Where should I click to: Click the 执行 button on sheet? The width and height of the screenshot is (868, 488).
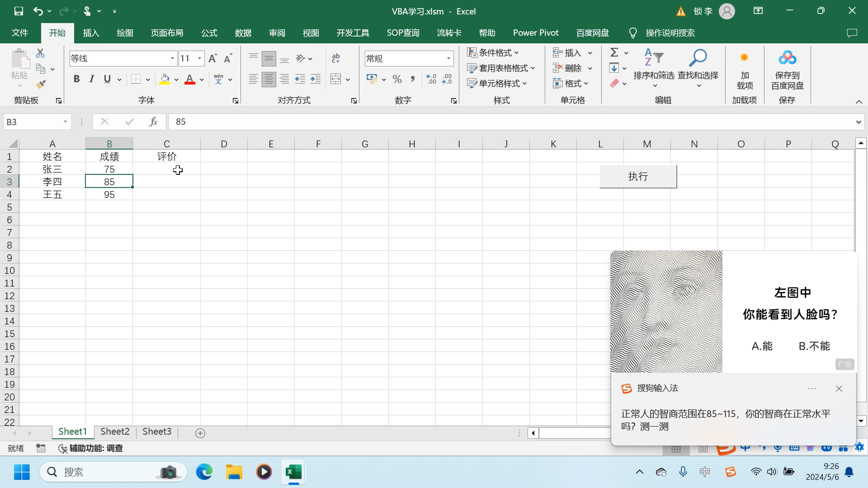click(638, 176)
